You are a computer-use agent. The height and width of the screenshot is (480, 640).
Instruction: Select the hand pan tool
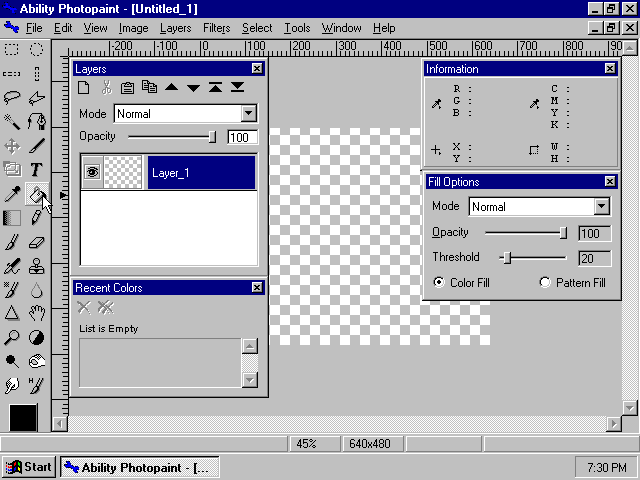click(x=36, y=313)
